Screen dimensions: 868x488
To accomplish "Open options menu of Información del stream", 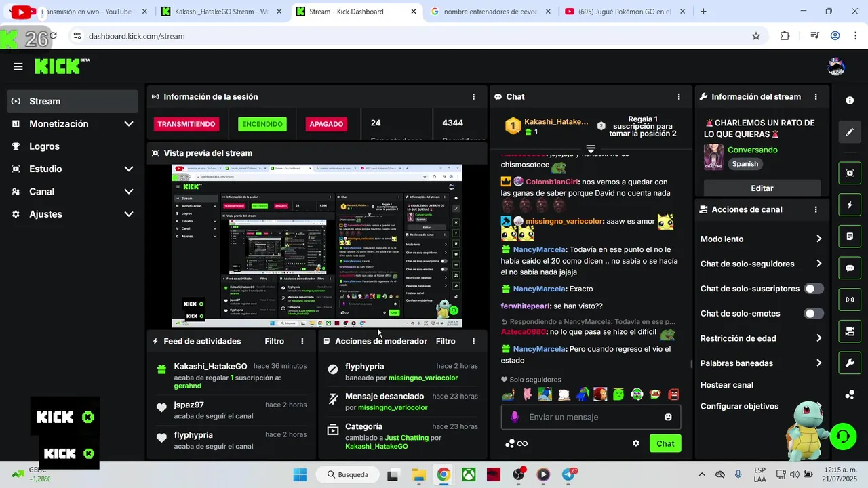I will (816, 97).
